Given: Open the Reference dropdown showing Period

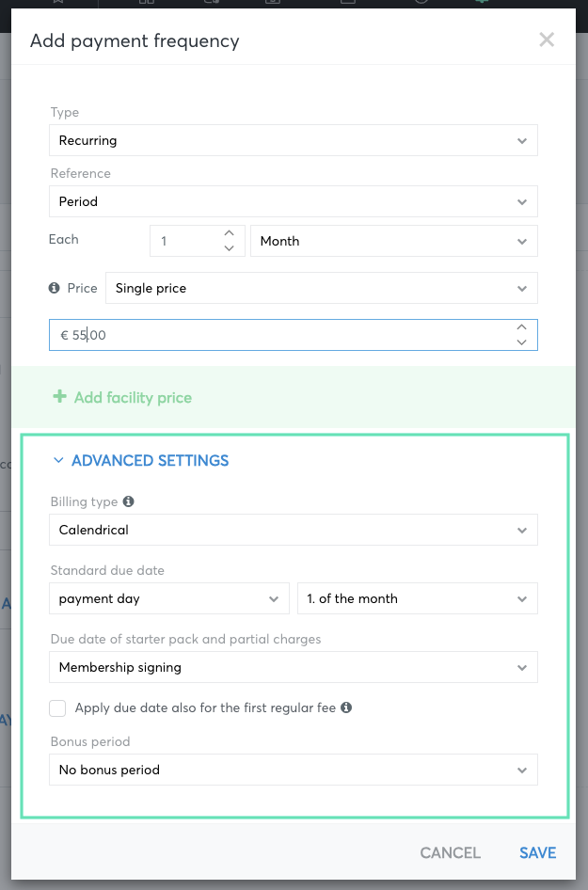Looking at the screenshot, I should (294, 201).
